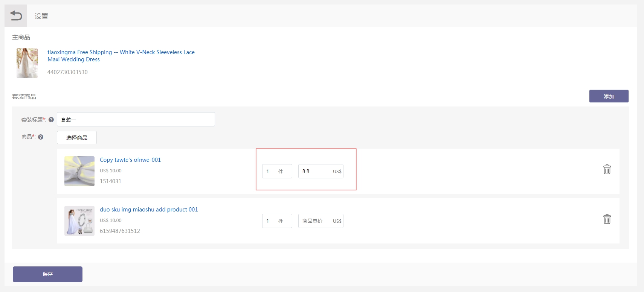Click help icon next to 套装标题

[51, 120]
